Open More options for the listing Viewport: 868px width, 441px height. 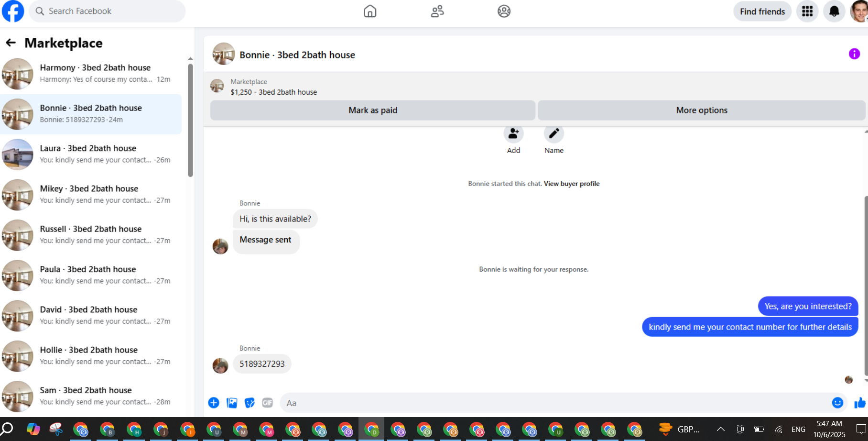click(702, 110)
